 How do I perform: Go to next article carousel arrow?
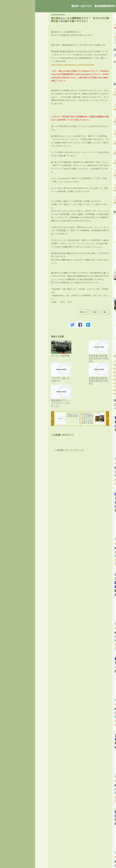(108, 419)
